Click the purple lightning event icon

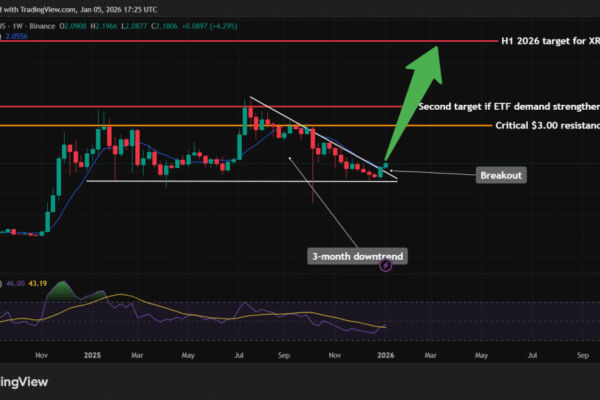point(386,266)
